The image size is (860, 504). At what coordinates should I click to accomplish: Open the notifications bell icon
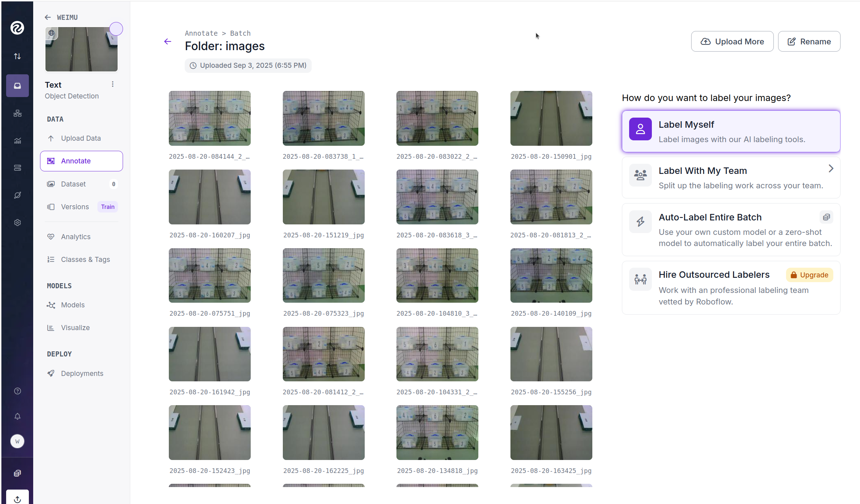[x=17, y=416]
